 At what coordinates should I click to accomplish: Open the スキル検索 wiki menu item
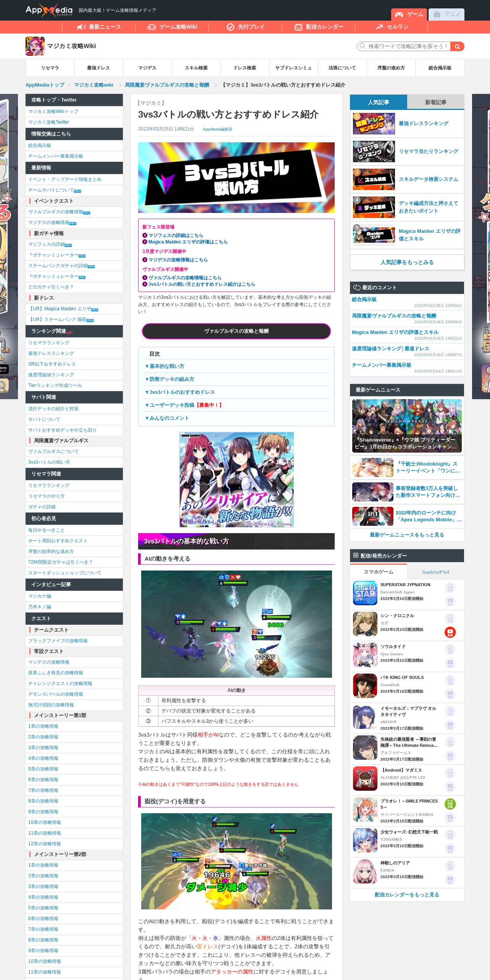point(196,68)
